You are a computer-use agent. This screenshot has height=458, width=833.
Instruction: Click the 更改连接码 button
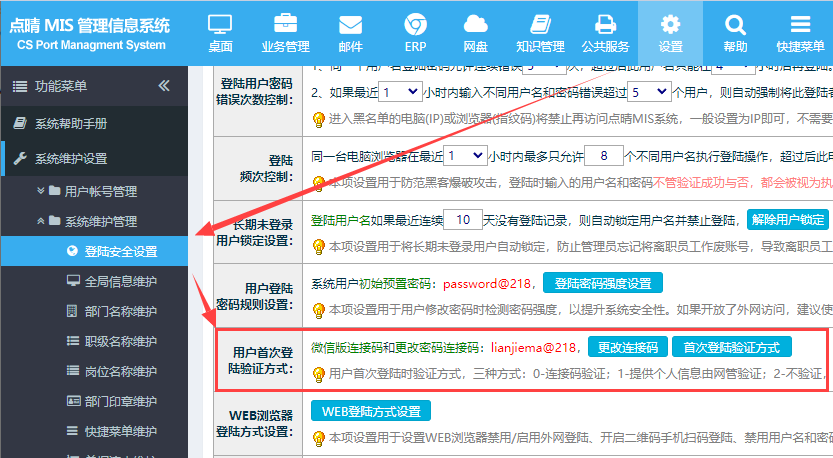point(627,347)
